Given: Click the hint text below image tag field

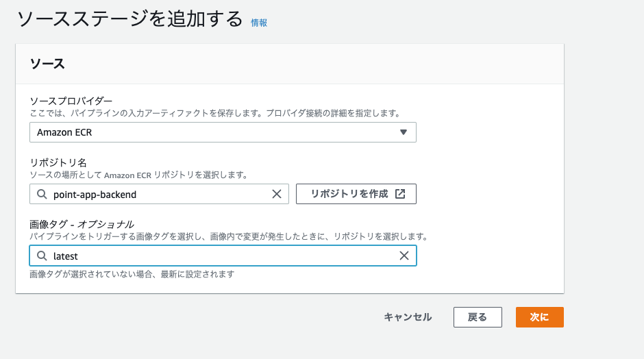Looking at the screenshot, I should tap(132, 274).
